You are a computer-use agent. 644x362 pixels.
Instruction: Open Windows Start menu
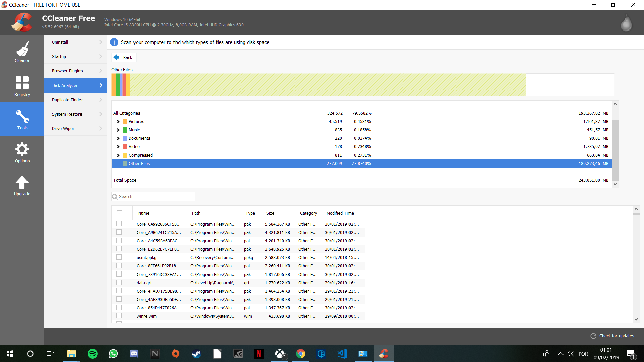click(10, 354)
